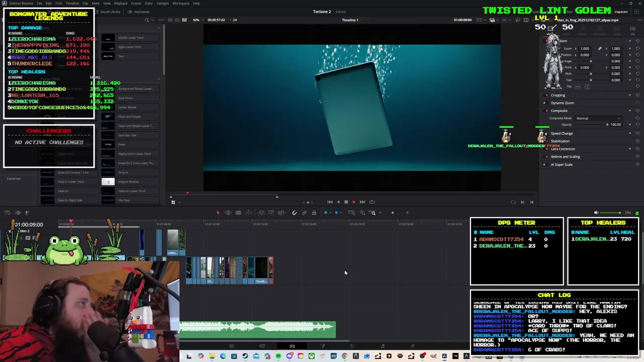Select the Trim Edit Mode tool
This screenshot has height=362, width=644.
point(228,213)
